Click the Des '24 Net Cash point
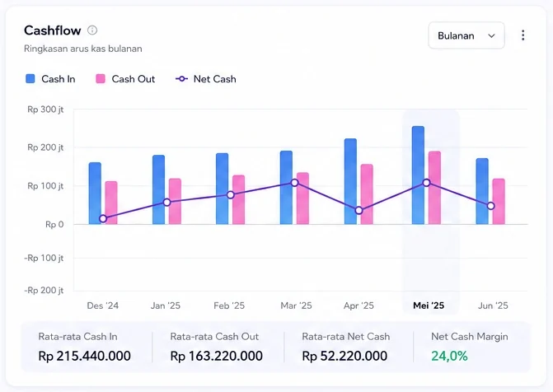 [x=103, y=219]
